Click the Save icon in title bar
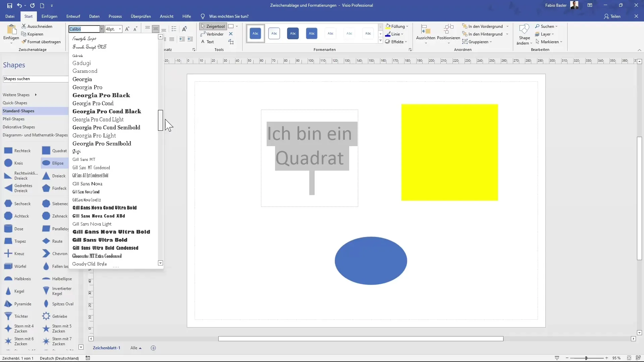Viewport: 644px width, 362px height. tap(9, 5)
